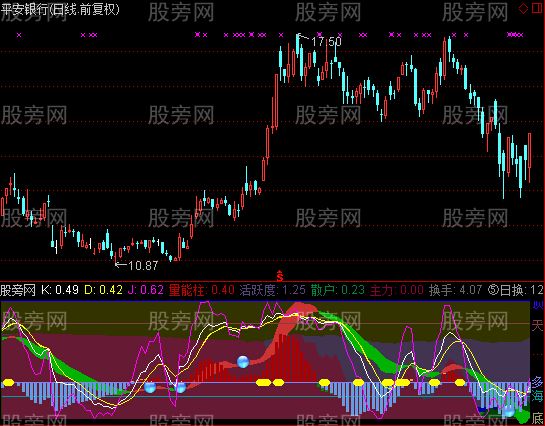The height and width of the screenshot is (426, 545).
Task: Click the 活跃度: 1.25 value
Action: click(272, 290)
